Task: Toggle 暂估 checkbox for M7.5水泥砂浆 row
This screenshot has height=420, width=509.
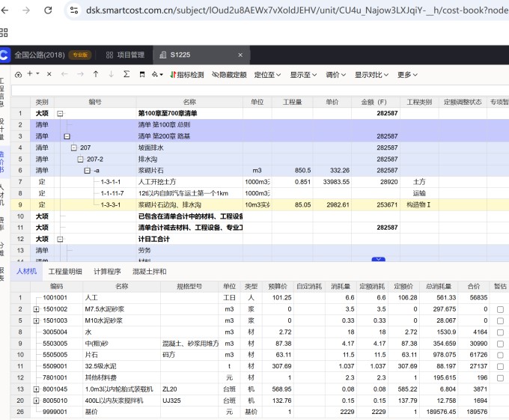Action: coord(499,309)
